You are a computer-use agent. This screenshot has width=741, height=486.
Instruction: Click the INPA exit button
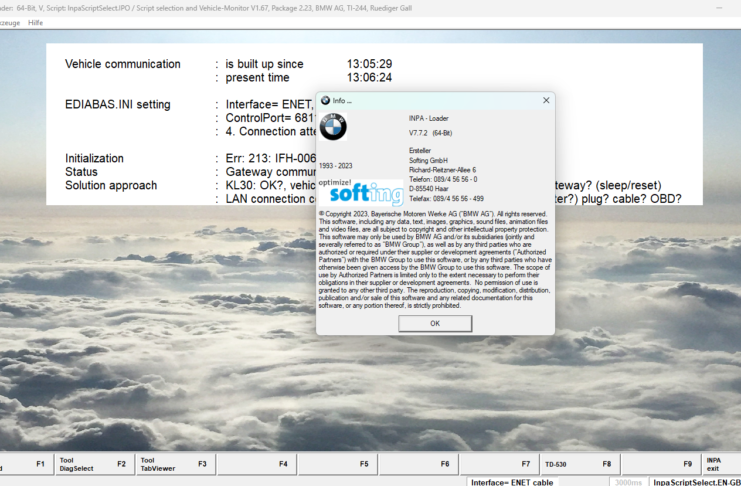point(722,464)
